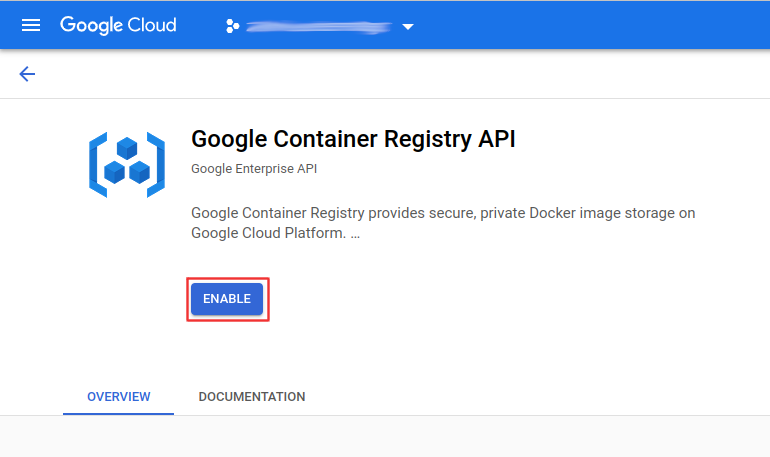770x457 pixels.
Task: Click the Google Cloud logo
Action: (x=118, y=25)
